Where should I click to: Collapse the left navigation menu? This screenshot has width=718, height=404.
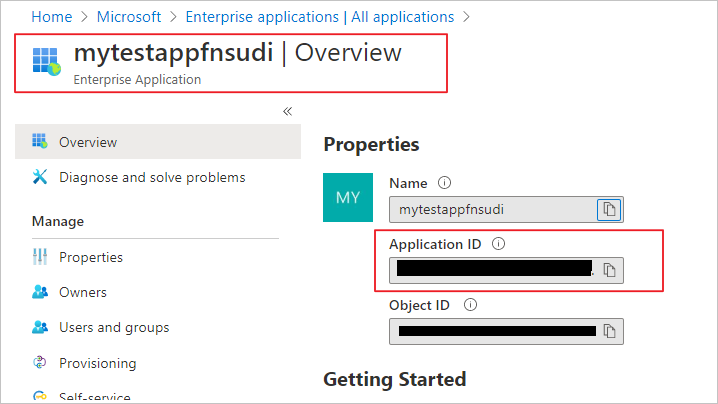pos(288,111)
